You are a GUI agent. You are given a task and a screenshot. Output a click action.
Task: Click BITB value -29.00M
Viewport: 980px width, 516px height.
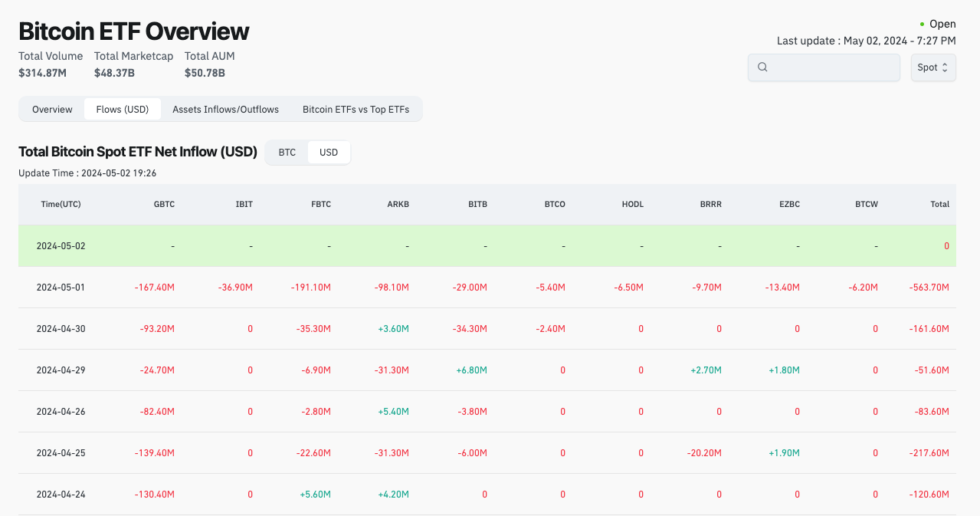click(470, 288)
